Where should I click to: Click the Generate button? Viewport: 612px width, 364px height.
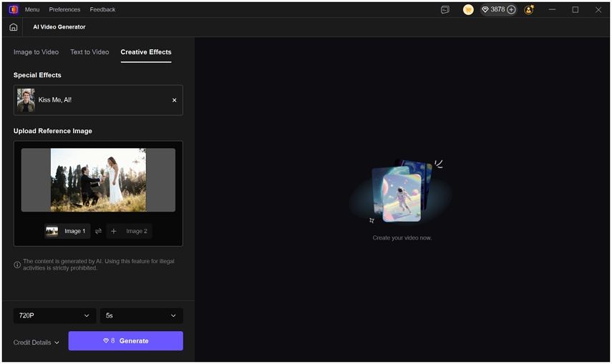[x=126, y=341]
